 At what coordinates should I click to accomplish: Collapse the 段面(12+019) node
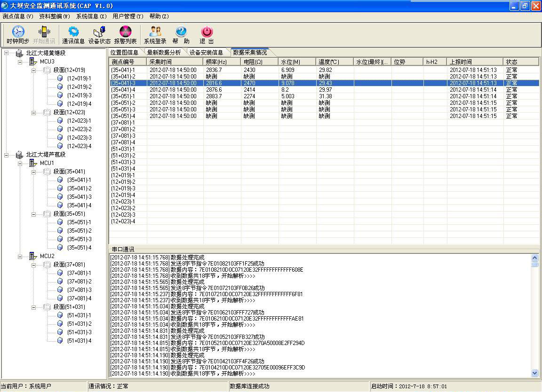[x=33, y=71]
